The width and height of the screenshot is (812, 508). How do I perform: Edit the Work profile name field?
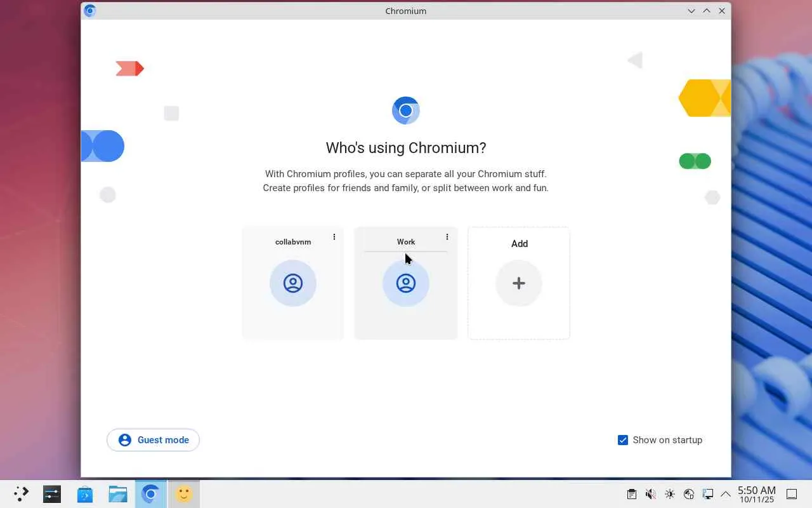coord(406,242)
